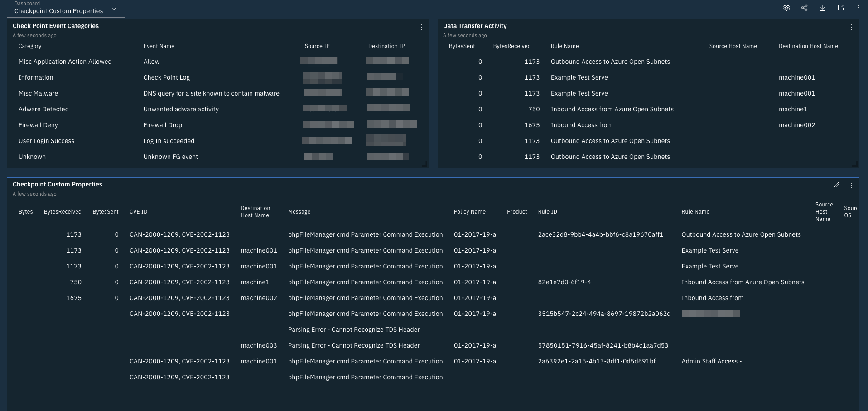The width and height of the screenshot is (868, 411).
Task: Select the Unknown FG event row
Action: 171,157
